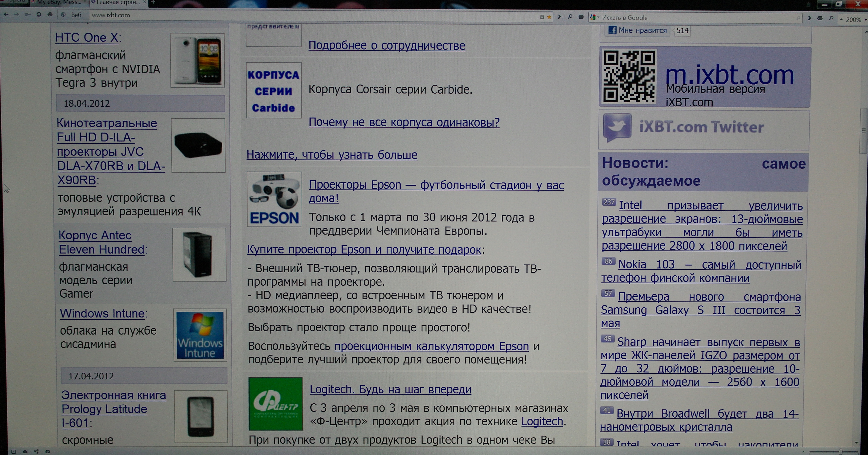
Task: Open Купите проектор Epson и получите подарок link
Action: pos(364,250)
